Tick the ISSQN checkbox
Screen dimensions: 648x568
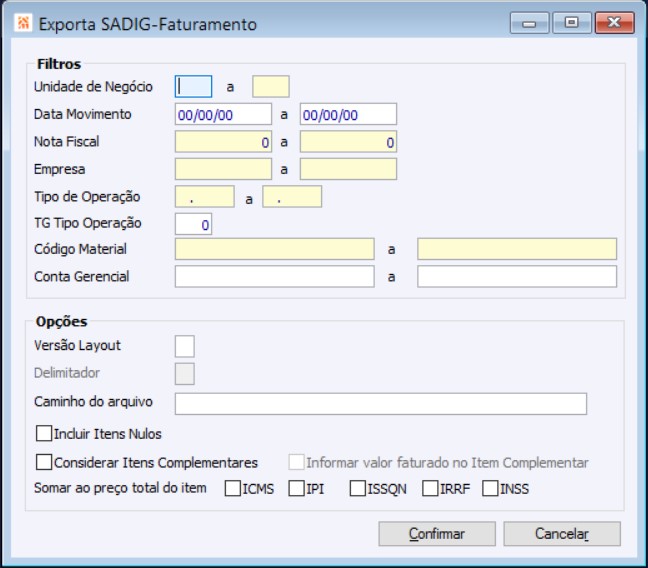coord(357,488)
